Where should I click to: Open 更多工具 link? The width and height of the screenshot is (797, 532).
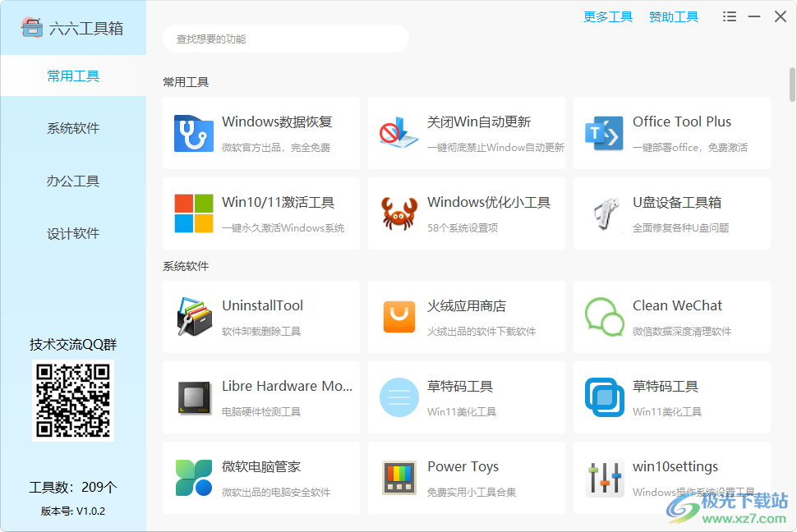click(608, 17)
